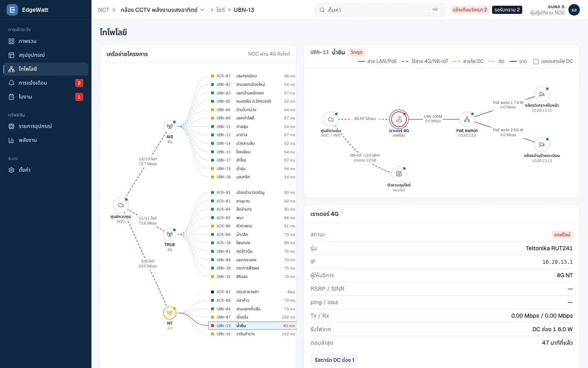Select site row ACR-07 เสนางคนิคม
This screenshot has width=588, height=368.
pyautogui.click(x=252, y=76)
